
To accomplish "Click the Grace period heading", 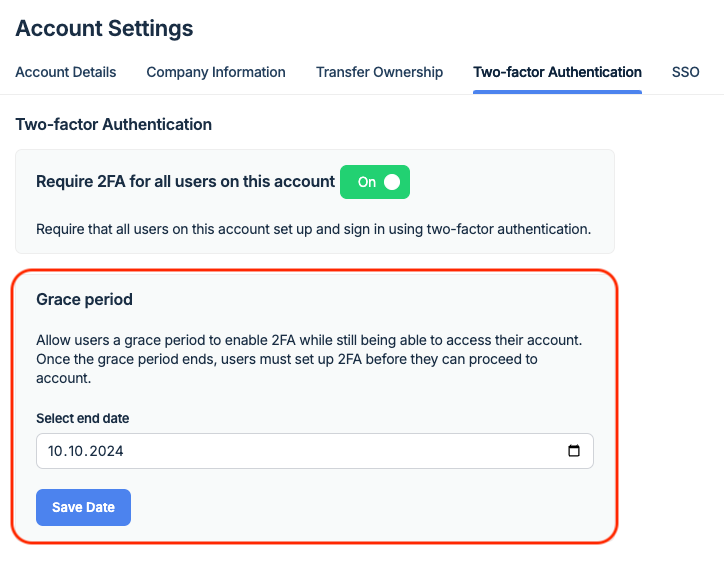I will tap(84, 299).
